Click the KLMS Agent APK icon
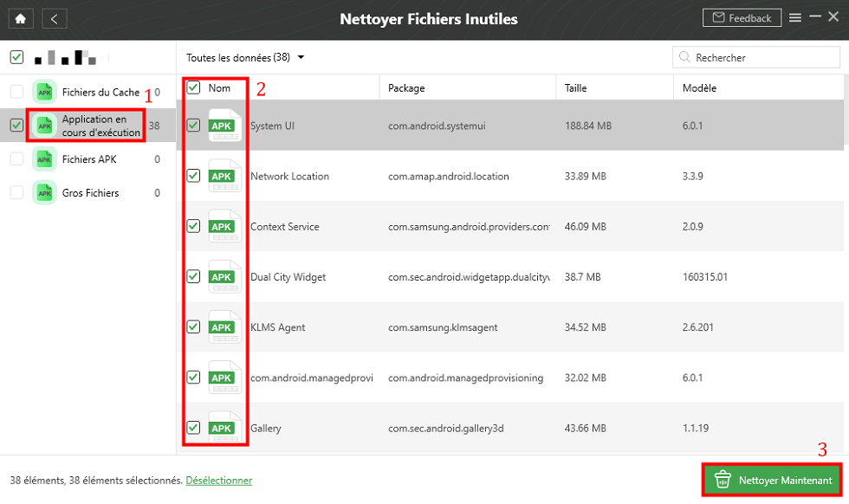The width and height of the screenshot is (849, 504). point(224,327)
